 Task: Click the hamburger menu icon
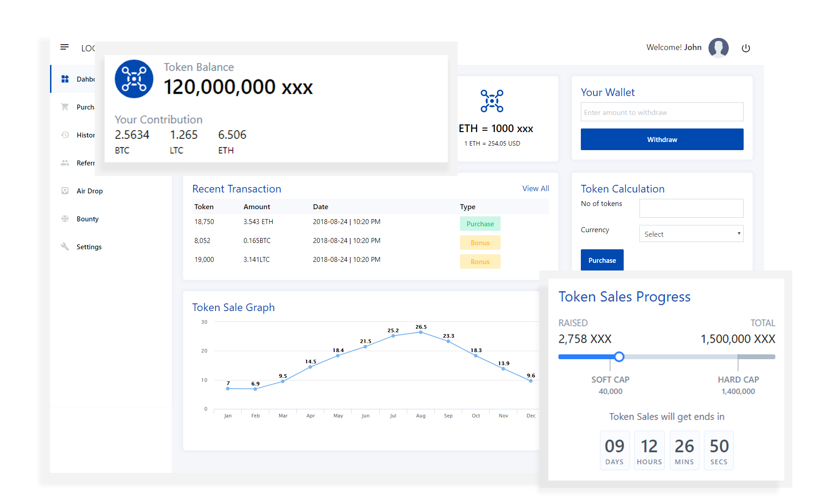pyautogui.click(x=64, y=47)
